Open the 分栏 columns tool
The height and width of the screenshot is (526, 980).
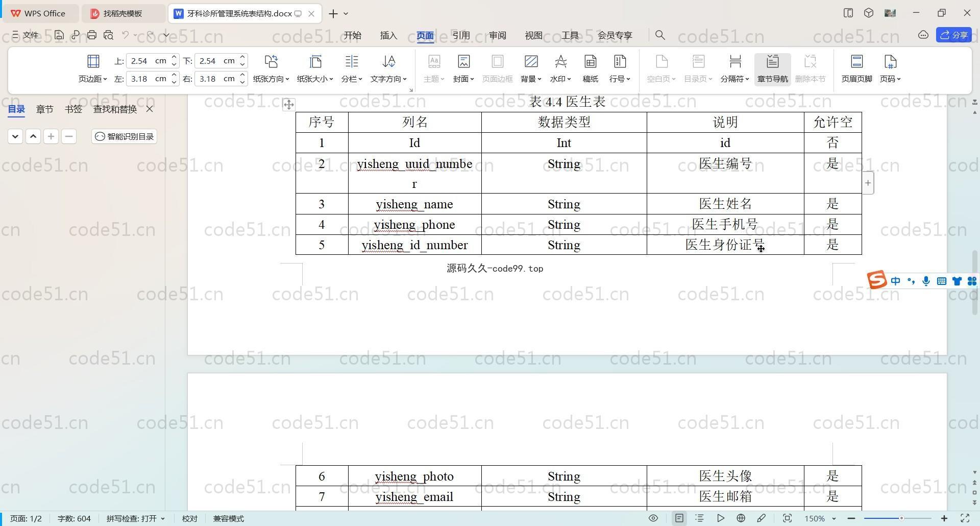point(352,68)
